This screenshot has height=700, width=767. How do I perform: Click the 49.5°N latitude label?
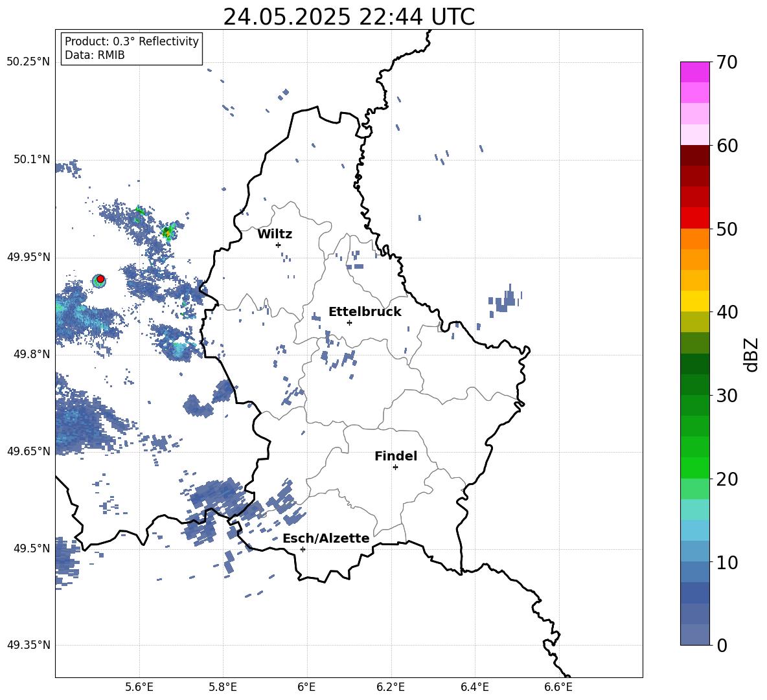tap(32, 548)
